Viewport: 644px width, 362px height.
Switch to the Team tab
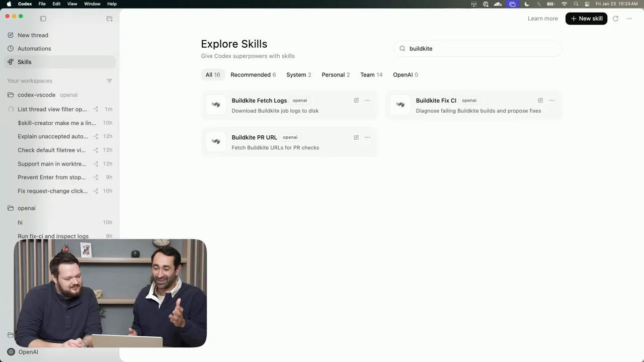(x=371, y=75)
